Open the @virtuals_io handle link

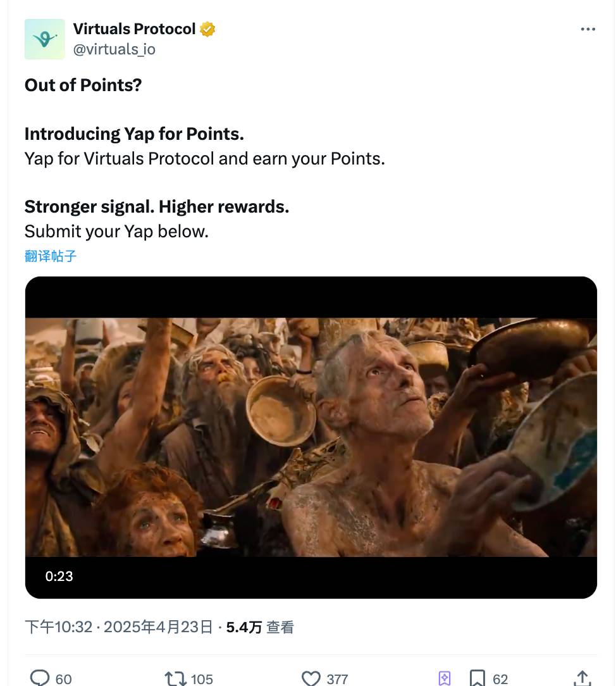click(x=114, y=49)
